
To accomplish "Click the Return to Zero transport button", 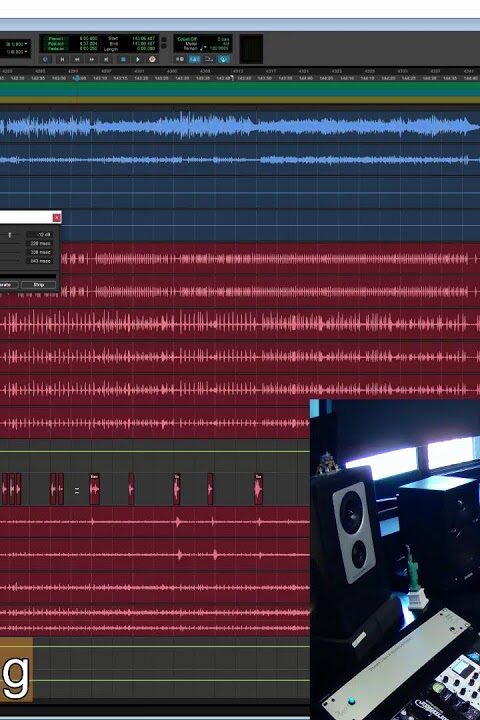I will pos(62,59).
